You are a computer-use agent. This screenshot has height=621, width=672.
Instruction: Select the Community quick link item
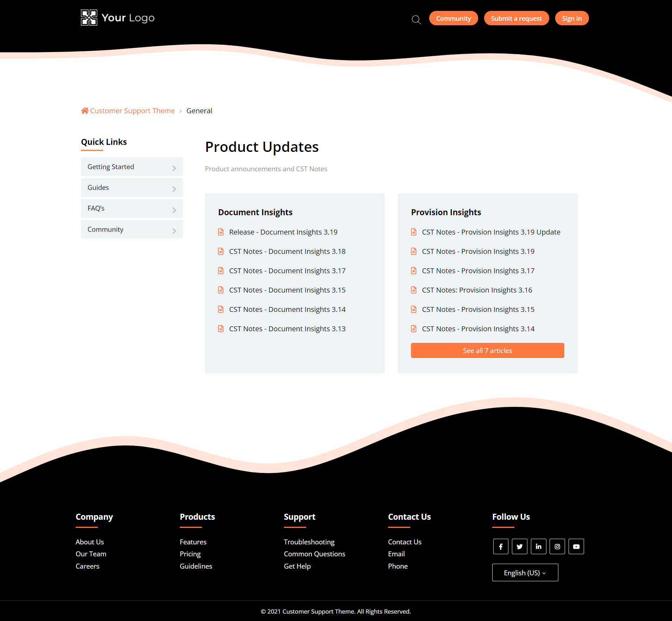(106, 229)
